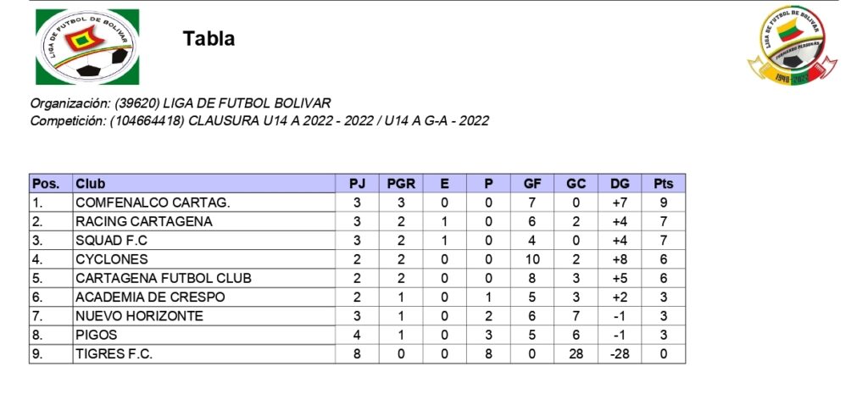Select the CYCLONES club cell
The image size is (868, 411).
pos(111,259)
